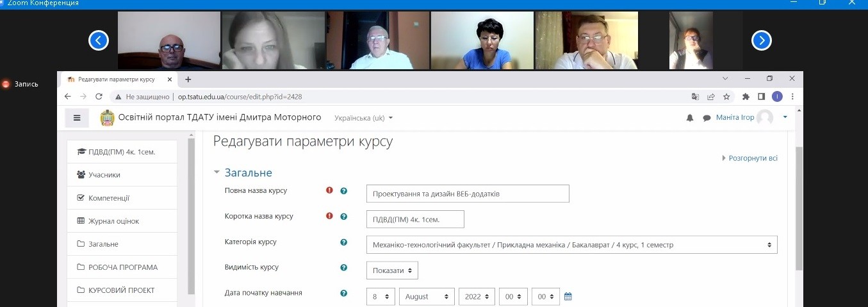The image size is (868, 307).
Task: Click the share page icon
Action: [710, 97]
